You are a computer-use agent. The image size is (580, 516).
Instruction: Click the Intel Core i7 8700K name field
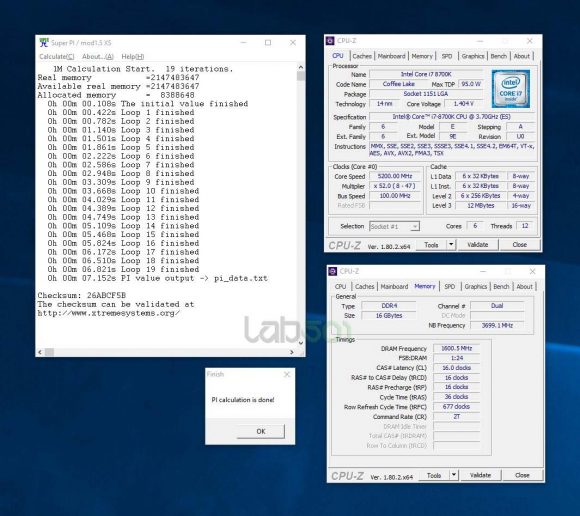click(x=426, y=74)
